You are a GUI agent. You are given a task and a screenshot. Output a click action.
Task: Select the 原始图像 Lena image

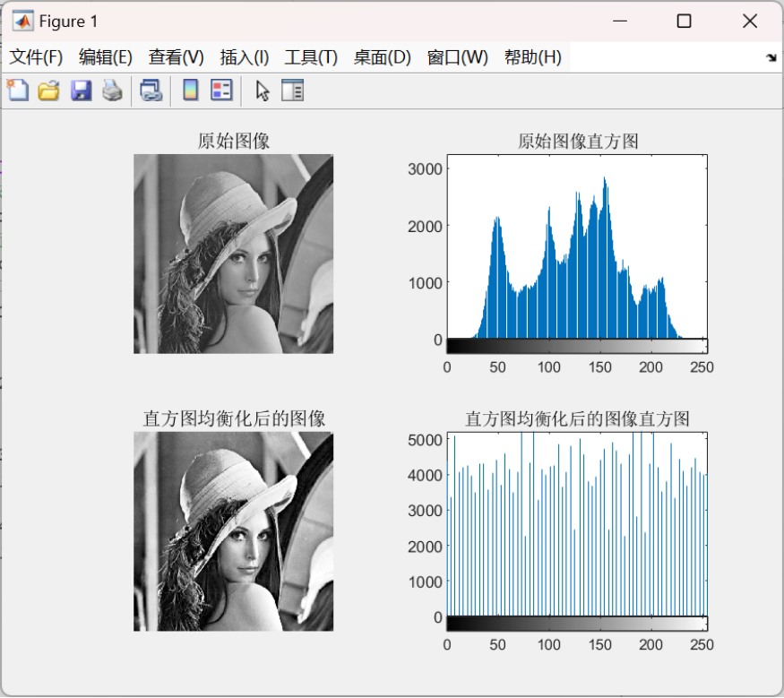[233, 254]
